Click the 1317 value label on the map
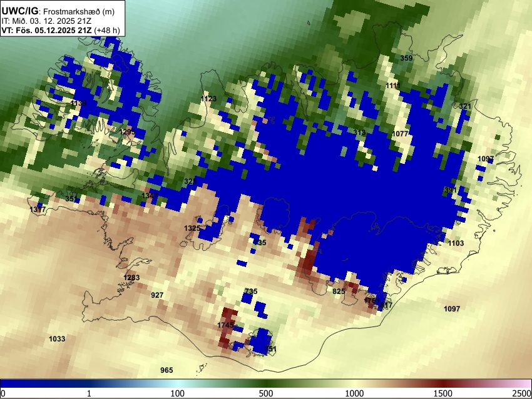 coord(38,210)
